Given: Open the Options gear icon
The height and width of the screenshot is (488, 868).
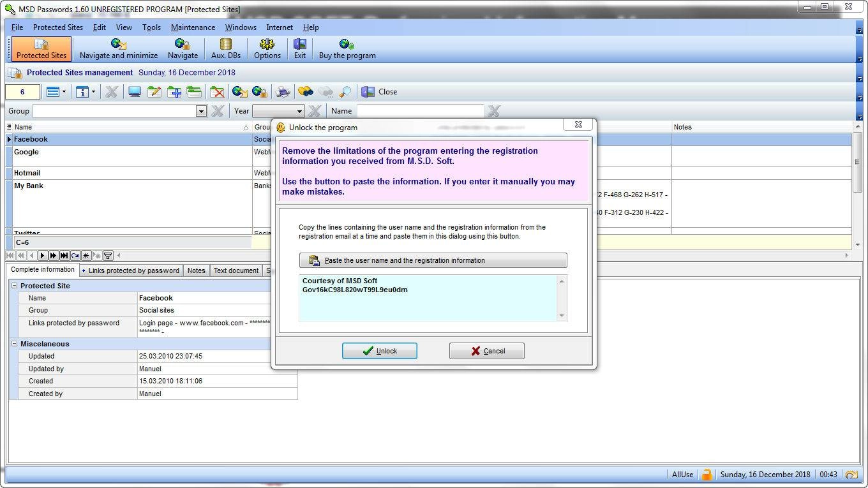Looking at the screenshot, I should point(267,49).
